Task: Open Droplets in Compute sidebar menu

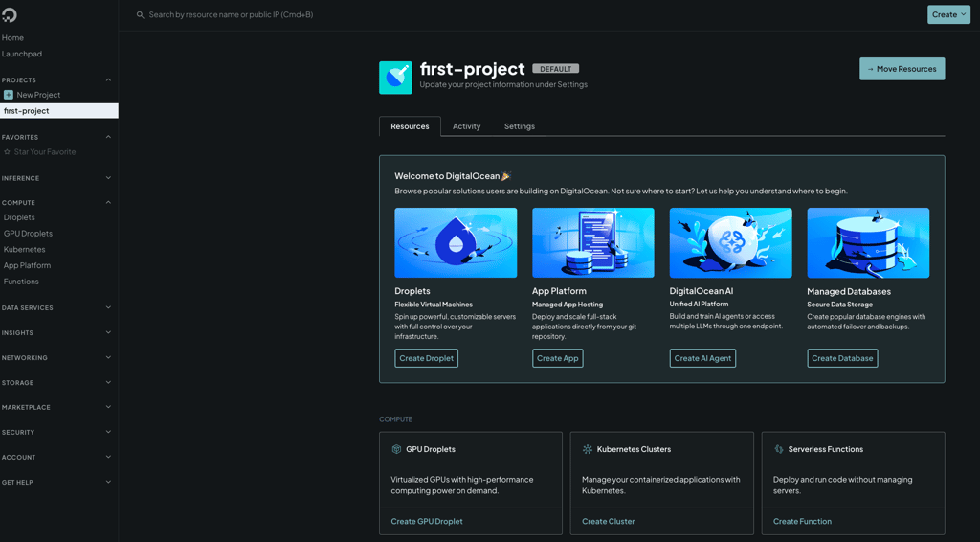Action: [x=19, y=217]
